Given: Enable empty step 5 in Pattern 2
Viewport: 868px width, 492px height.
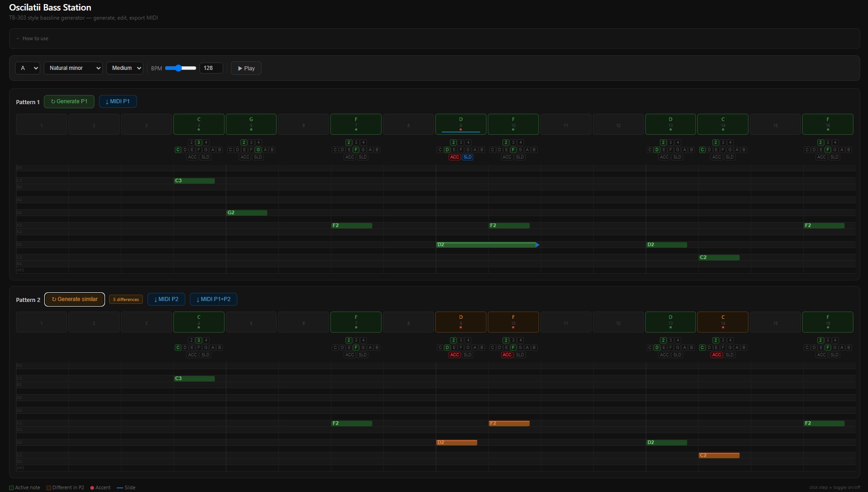Looking at the screenshot, I should (x=251, y=322).
